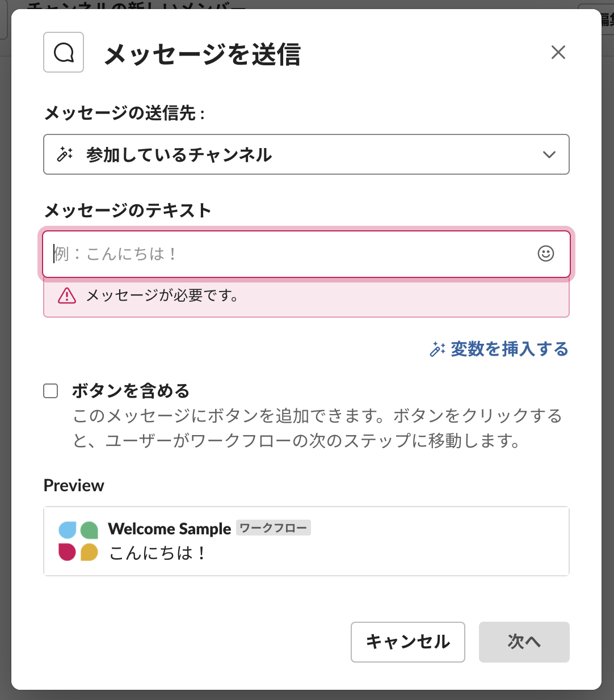Image resolution: width=614 pixels, height=700 pixels.
Task: Click the Welcome Sample workflow avatar icon
Action: (78, 541)
